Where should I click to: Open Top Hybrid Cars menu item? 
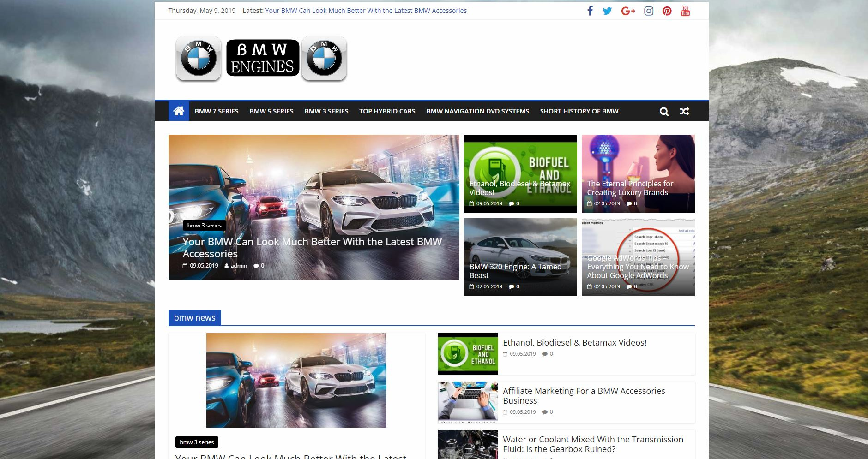tap(387, 111)
